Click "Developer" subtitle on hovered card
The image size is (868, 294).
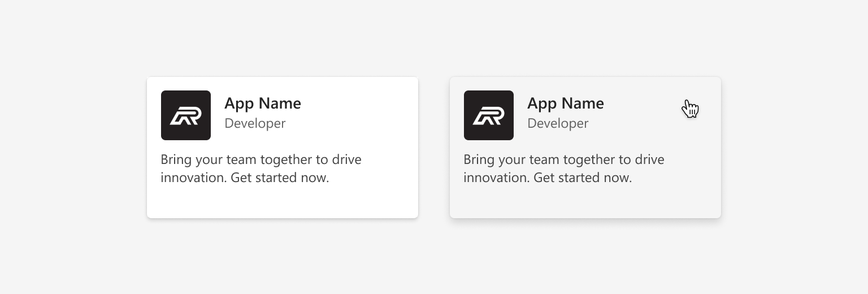558,123
